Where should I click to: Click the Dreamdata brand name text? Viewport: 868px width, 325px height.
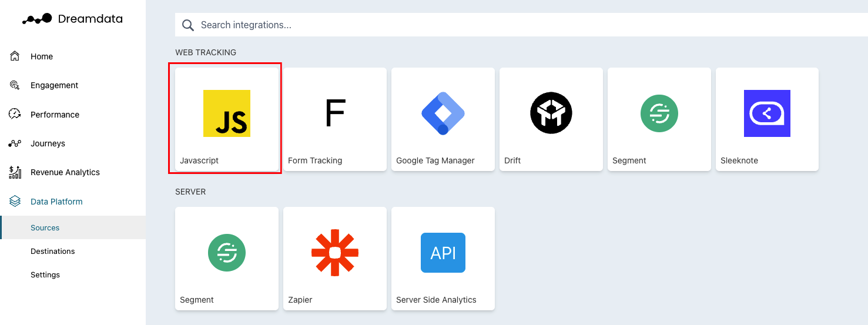(91, 19)
